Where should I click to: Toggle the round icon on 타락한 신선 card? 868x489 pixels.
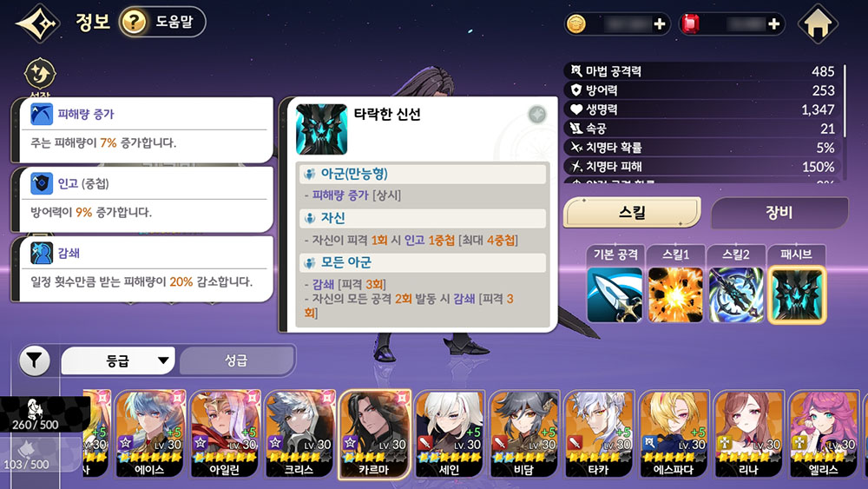pos(537,115)
